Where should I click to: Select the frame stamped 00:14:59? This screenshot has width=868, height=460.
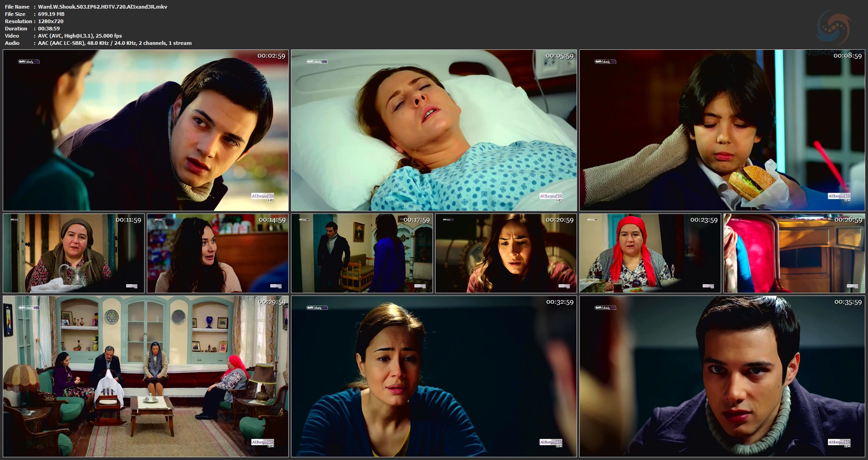[x=218, y=253]
